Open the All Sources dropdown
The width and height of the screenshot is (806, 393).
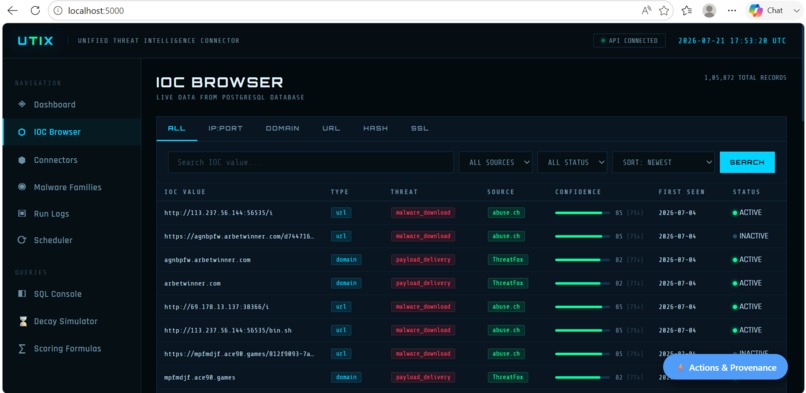496,162
